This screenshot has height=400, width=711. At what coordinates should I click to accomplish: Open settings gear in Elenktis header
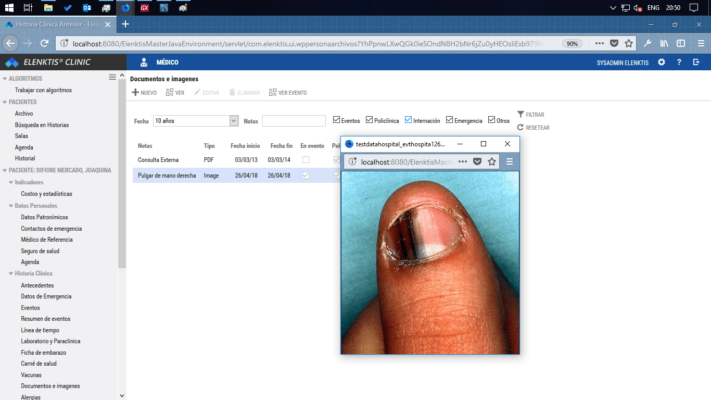[660, 62]
